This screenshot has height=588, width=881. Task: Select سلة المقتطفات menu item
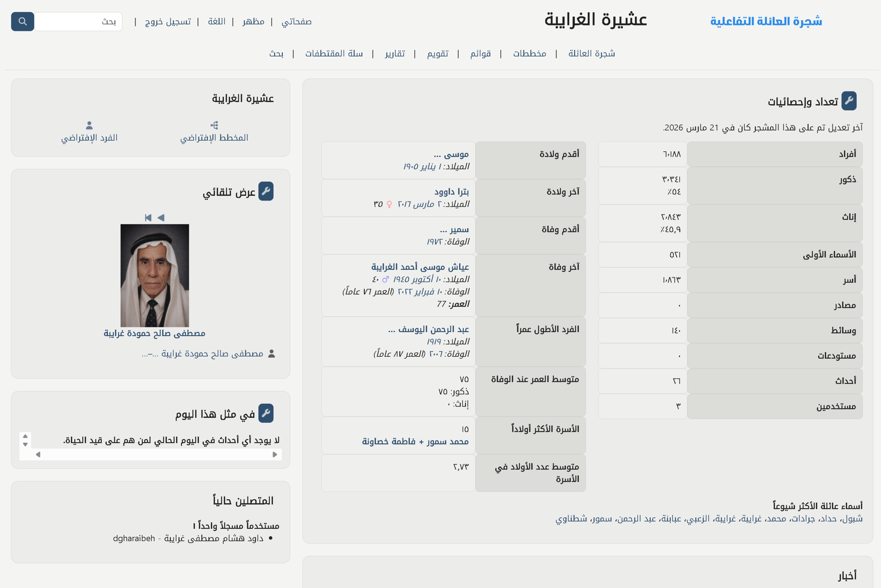pyautogui.click(x=334, y=53)
